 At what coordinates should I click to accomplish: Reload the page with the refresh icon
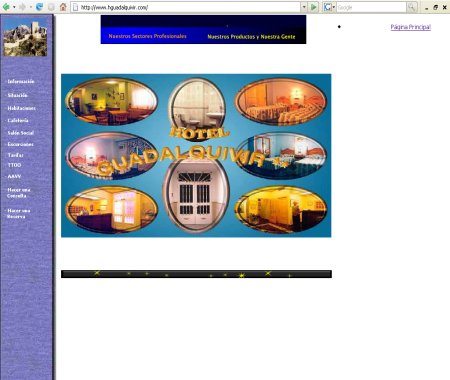pyautogui.click(x=39, y=7)
